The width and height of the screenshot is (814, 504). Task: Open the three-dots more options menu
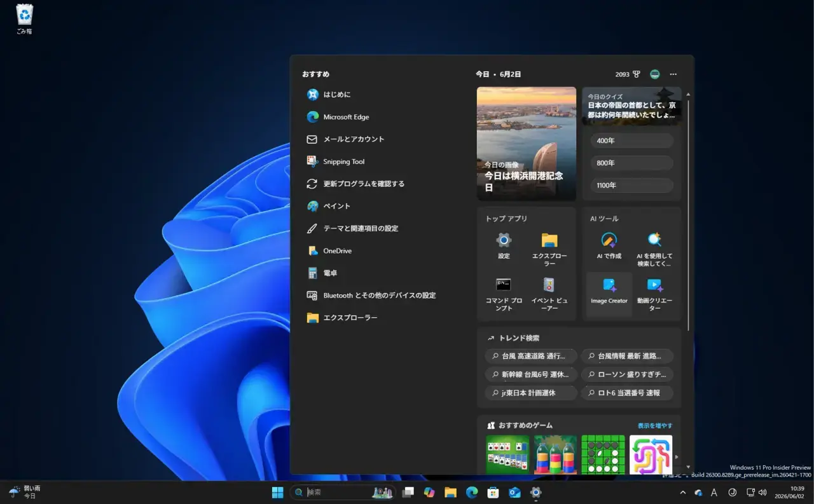click(x=673, y=74)
